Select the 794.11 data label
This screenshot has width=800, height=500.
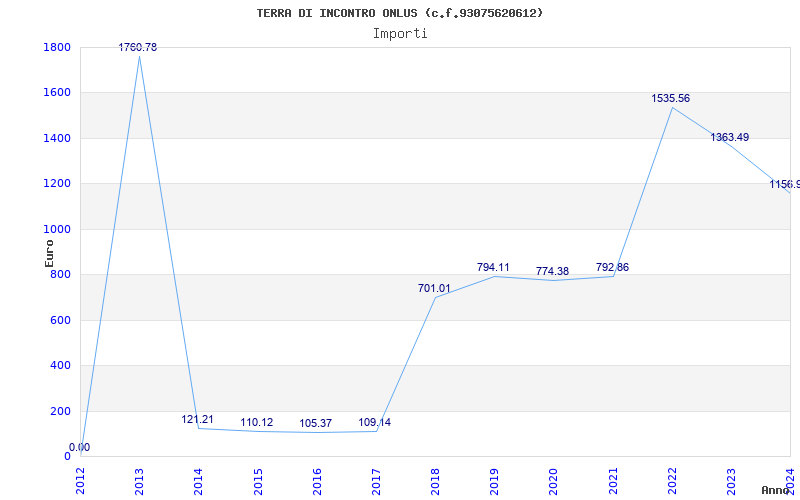493,267
